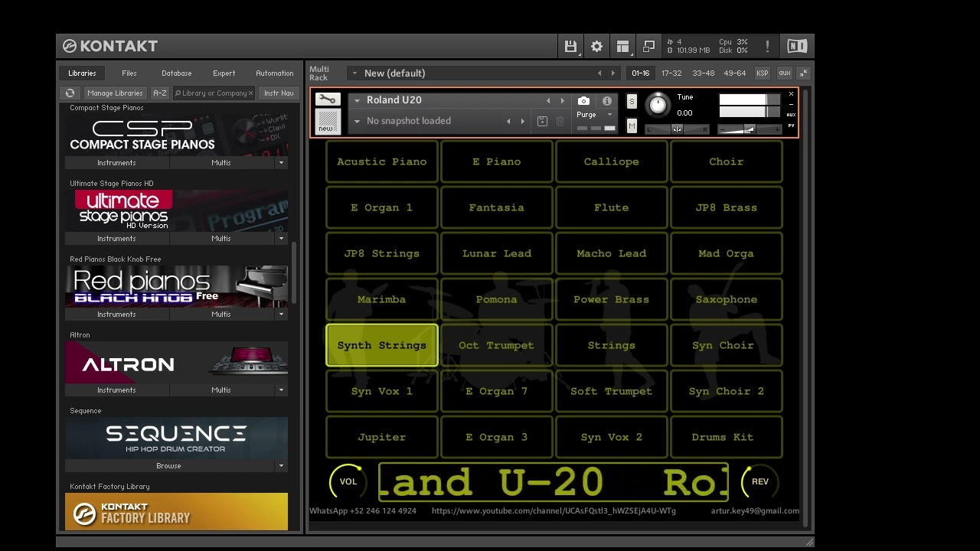Select the Lunar Lead preset
Image resolution: width=980 pixels, height=551 pixels.
(497, 253)
